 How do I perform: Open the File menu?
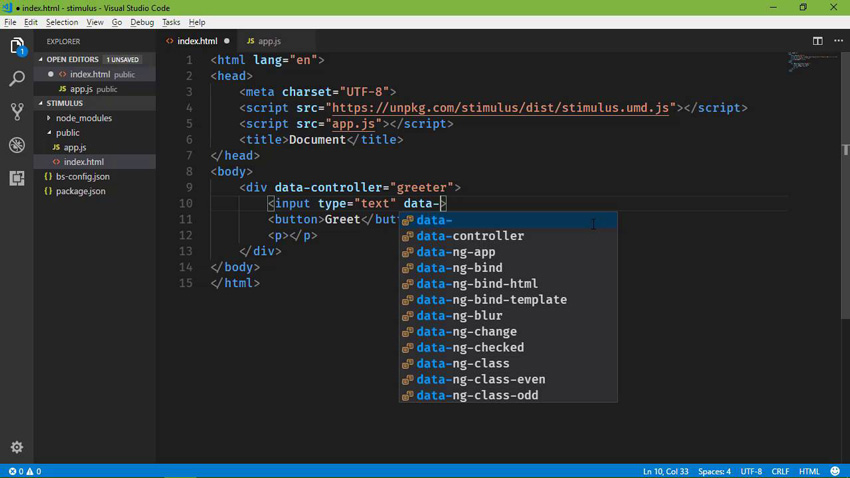point(10,22)
